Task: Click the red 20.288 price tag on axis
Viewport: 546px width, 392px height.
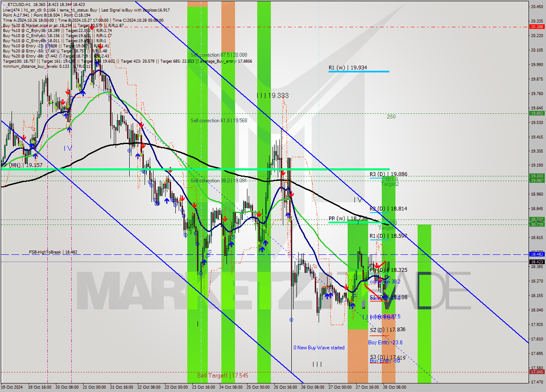Action: [x=537, y=26]
